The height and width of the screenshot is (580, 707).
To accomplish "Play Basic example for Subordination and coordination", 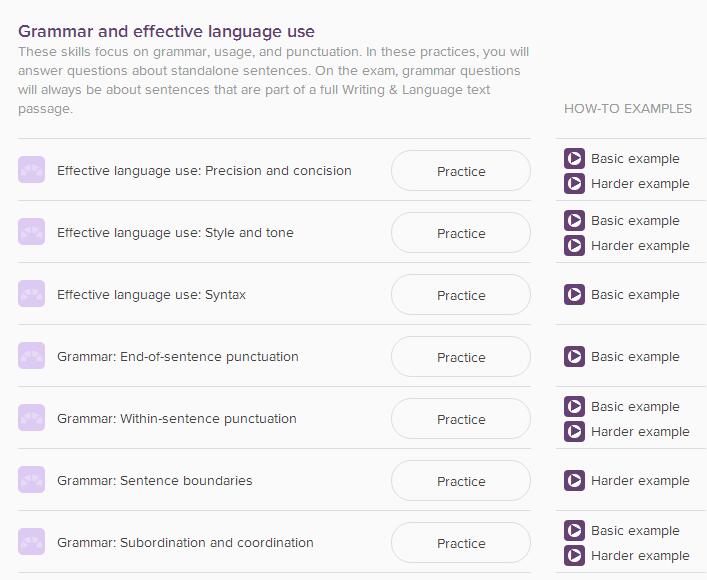I will [x=621, y=530].
